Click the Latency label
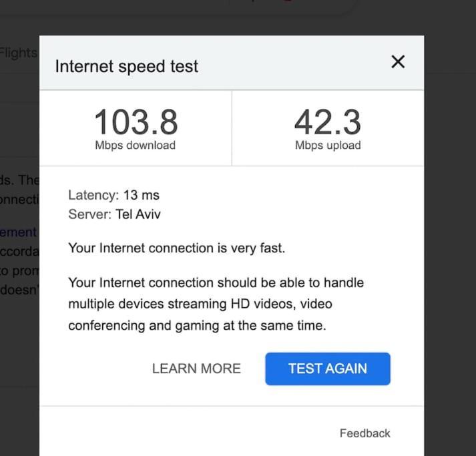The image size is (476, 456). pyautogui.click(x=93, y=195)
